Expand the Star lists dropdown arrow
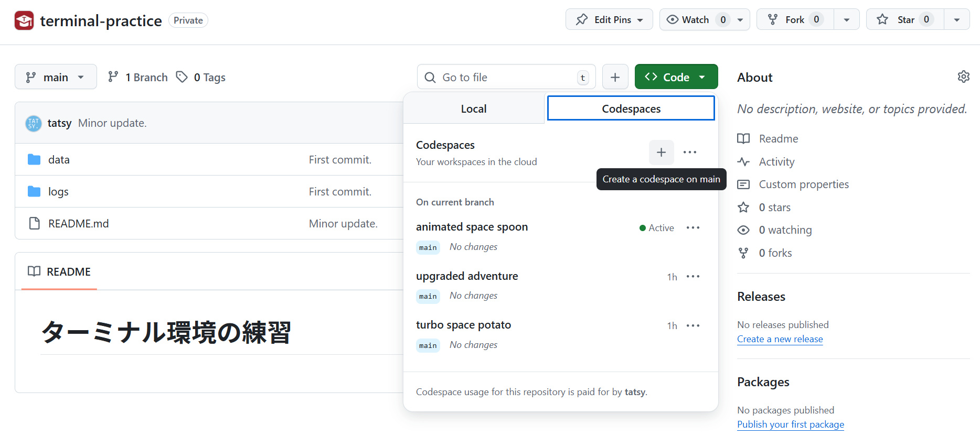Screen dimensions: 980x436 (956, 20)
